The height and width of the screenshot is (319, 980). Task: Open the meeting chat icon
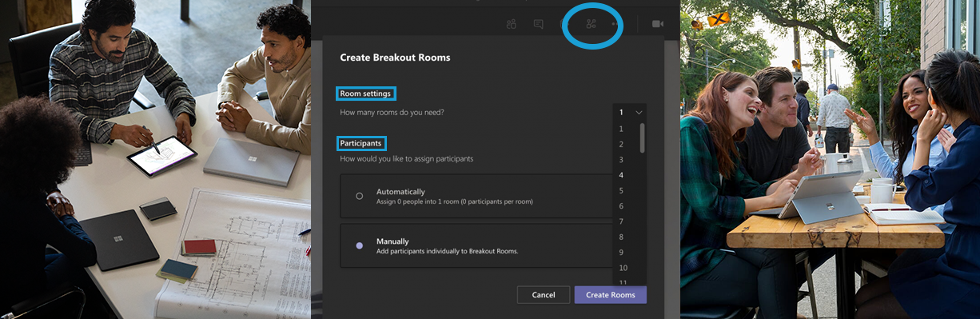pos(539,24)
